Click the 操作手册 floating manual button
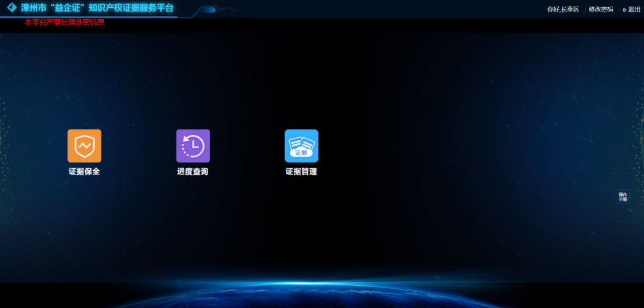Viewport: 644px width, 308px height. tap(623, 197)
